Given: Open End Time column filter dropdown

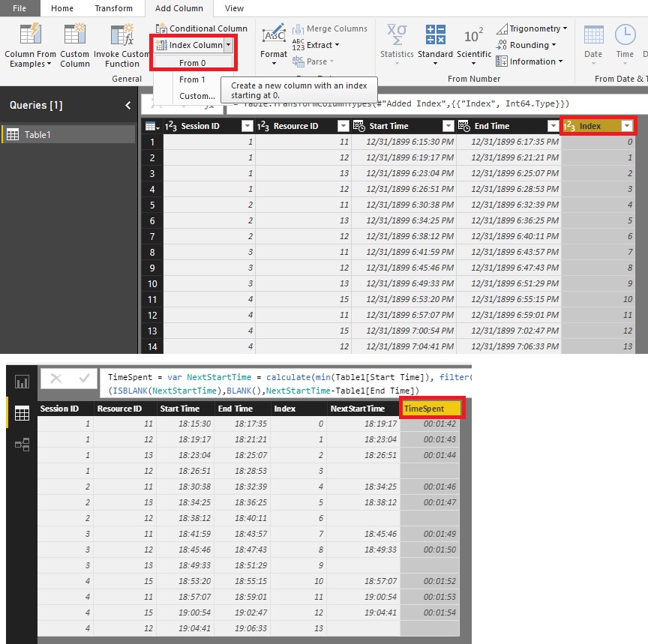Looking at the screenshot, I should [553, 127].
